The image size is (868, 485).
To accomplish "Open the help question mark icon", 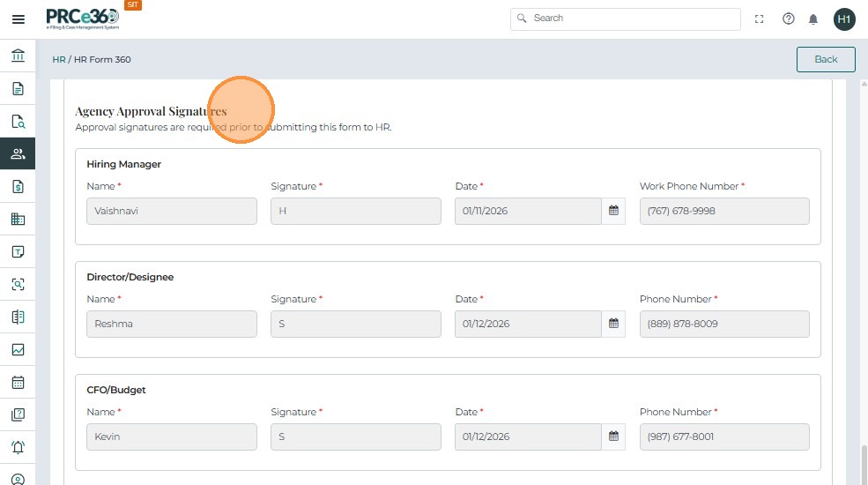I will 789,19.
